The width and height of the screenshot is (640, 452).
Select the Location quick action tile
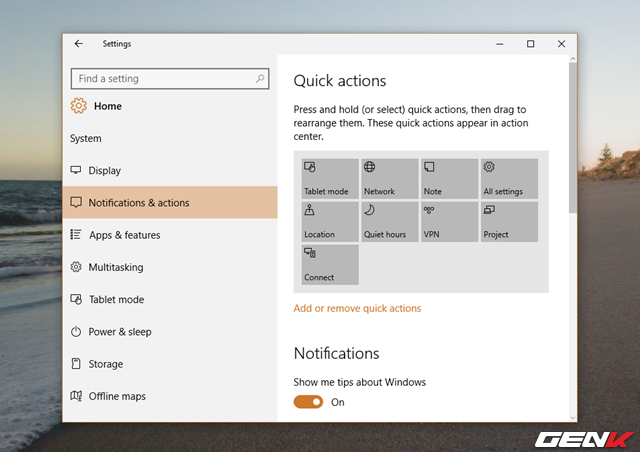click(330, 222)
